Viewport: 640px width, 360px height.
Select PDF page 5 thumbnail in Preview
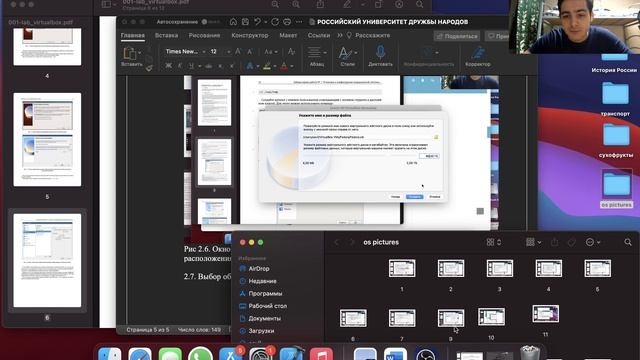pyautogui.click(x=47, y=140)
